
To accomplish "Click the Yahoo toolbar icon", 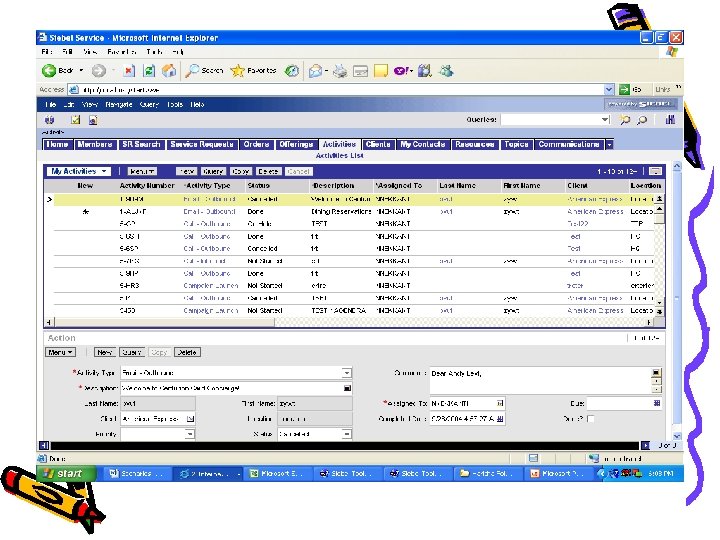I will [x=401, y=71].
